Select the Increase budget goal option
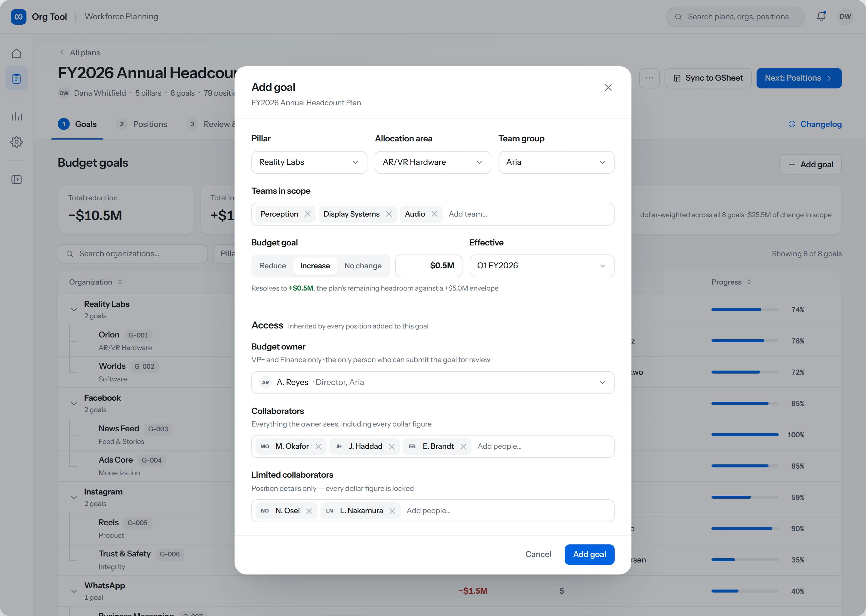The height and width of the screenshot is (616, 866). point(315,266)
